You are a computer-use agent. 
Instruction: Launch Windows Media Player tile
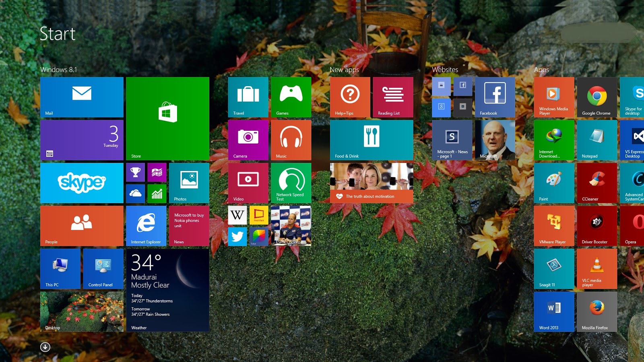(554, 97)
